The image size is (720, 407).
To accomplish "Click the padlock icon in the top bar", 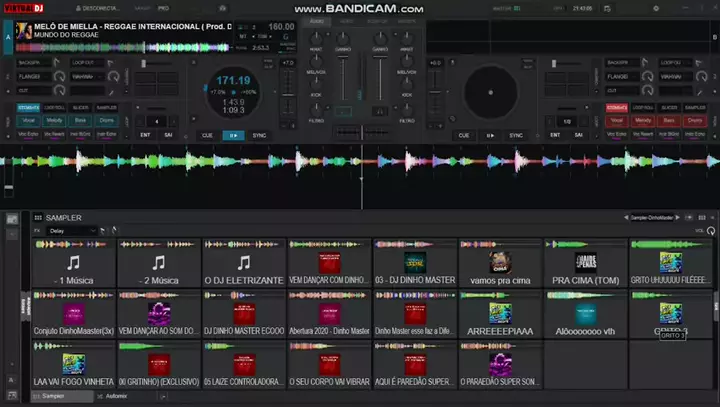I will click(223, 8).
